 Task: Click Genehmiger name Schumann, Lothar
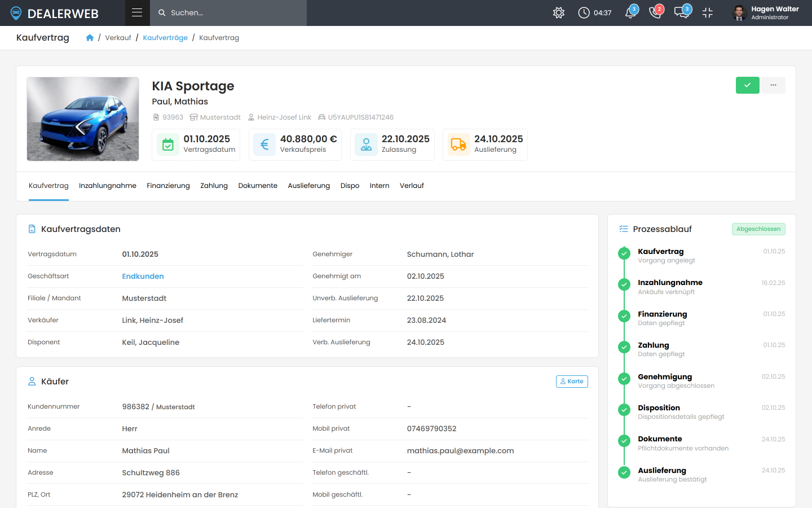click(440, 254)
